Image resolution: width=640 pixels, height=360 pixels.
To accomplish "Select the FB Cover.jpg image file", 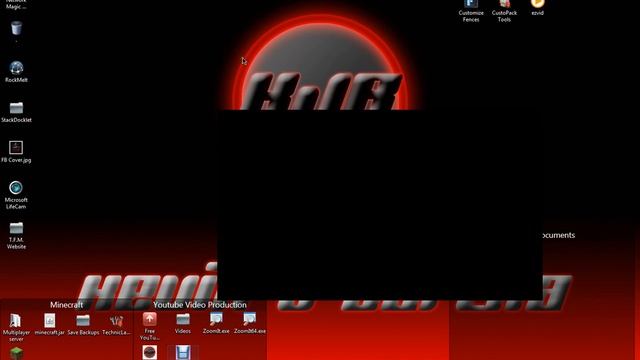I will (x=16, y=152).
